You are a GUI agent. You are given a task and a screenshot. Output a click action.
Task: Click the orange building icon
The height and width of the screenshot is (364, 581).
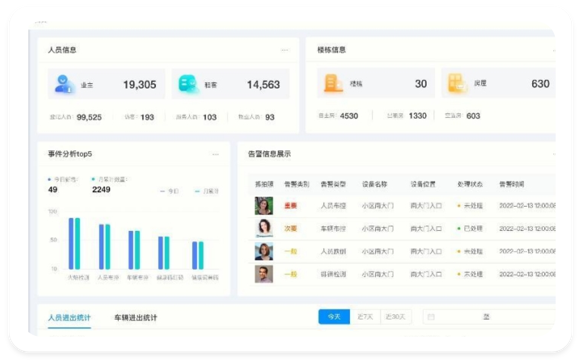coord(333,83)
